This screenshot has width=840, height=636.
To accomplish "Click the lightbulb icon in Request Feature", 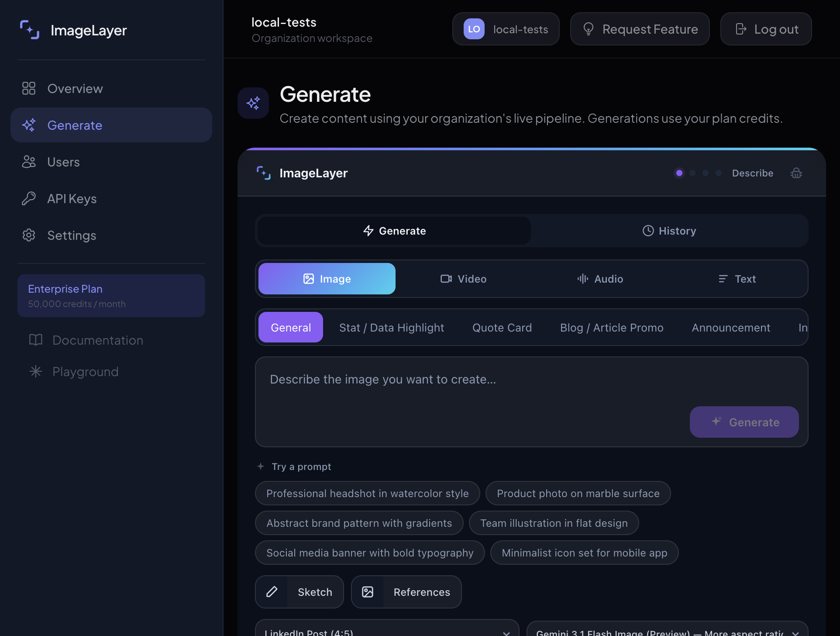I will point(589,29).
